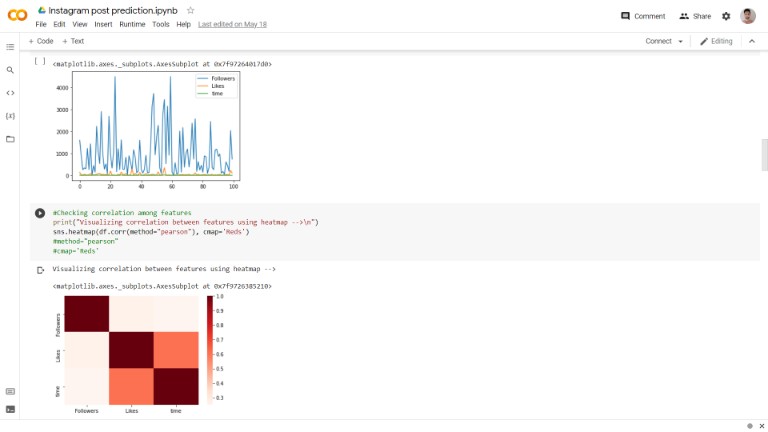
Task: Open the Google Drive file icon
Action: coord(42,10)
